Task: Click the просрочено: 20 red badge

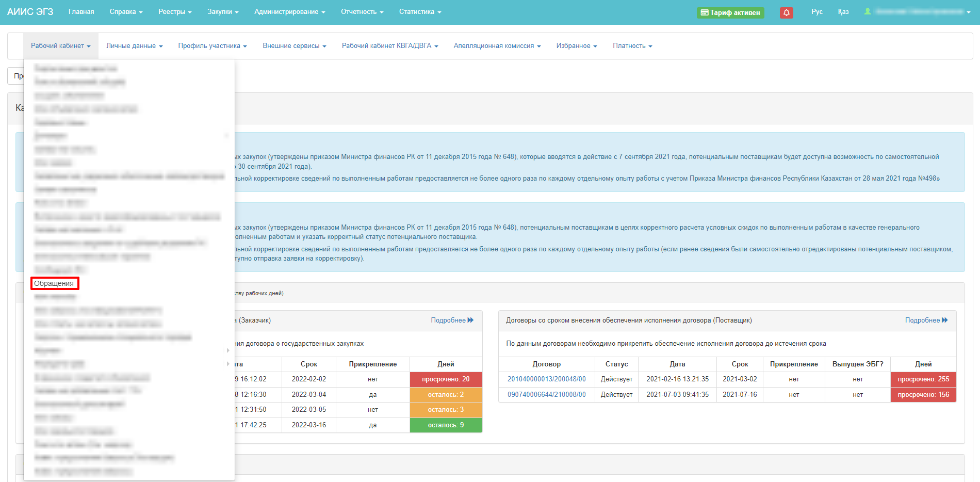Action: tap(446, 379)
